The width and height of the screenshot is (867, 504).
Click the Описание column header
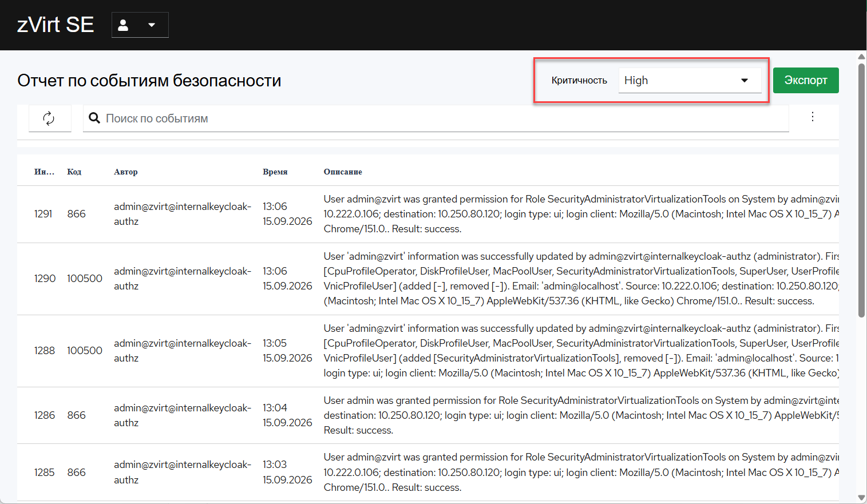[x=343, y=172]
